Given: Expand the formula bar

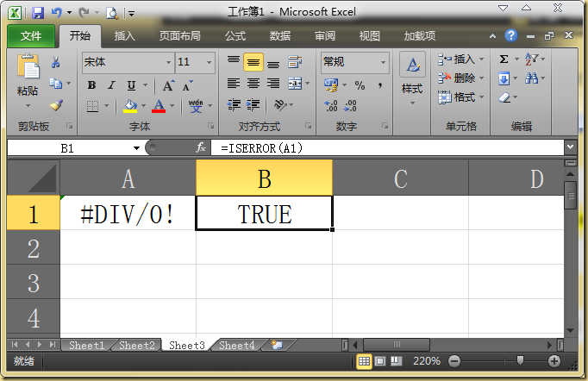Looking at the screenshot, I should [x=571, y=147].
